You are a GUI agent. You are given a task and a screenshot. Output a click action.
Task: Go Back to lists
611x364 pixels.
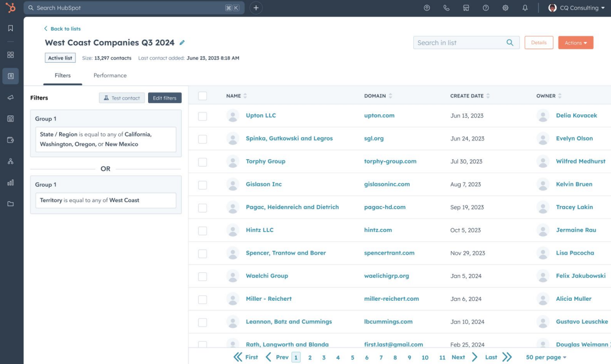(62, 29)
